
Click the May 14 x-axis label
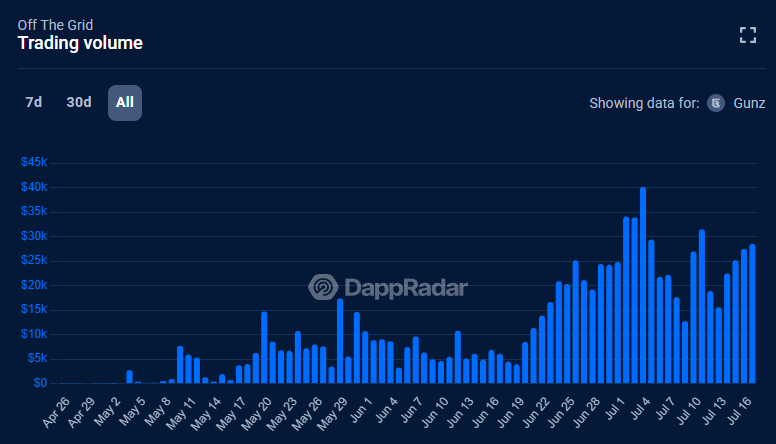click(x=206, y=413)
